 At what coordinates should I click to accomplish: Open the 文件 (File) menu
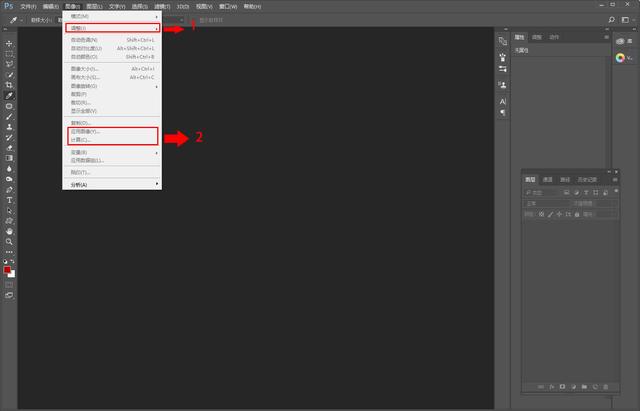click(x=28, y=7)
